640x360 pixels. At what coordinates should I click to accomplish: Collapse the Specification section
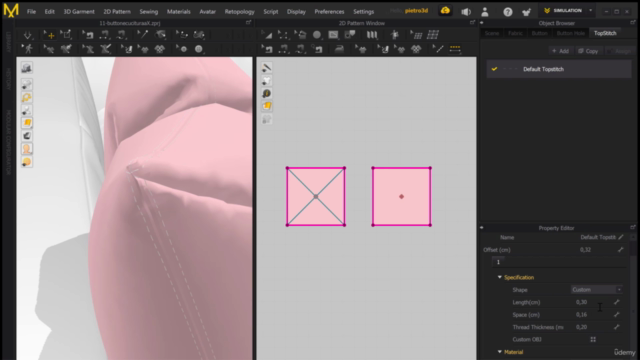coord(500,277)
